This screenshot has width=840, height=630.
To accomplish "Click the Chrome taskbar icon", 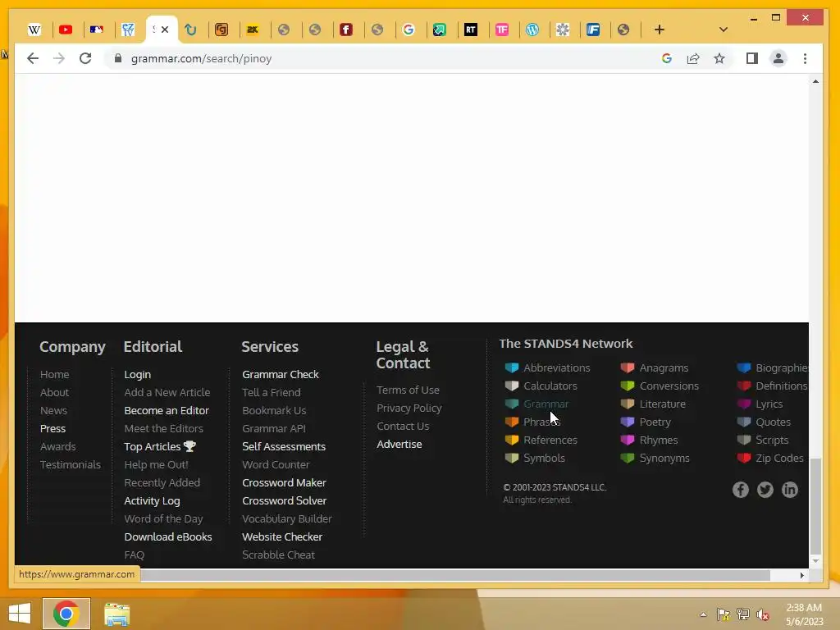I will tap(66, 614).
